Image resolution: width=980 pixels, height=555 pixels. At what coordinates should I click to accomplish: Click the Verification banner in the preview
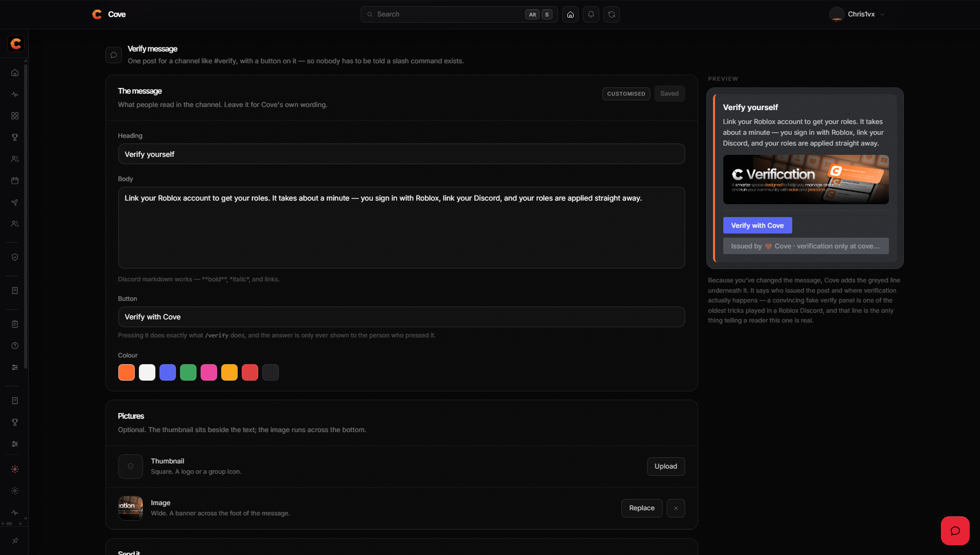pyautogui.click(x=806, y=180)
